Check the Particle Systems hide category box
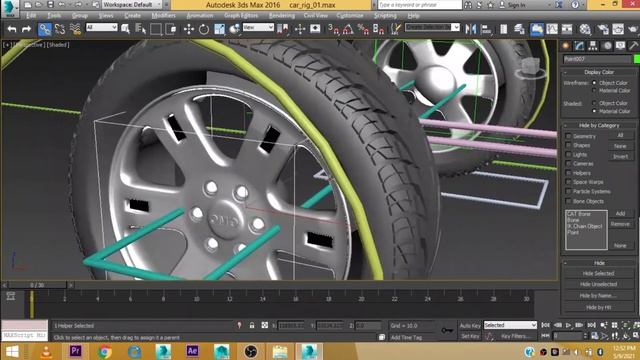This screenshot has width=640, height=360. pyautogui.click(x=568, y=191)
